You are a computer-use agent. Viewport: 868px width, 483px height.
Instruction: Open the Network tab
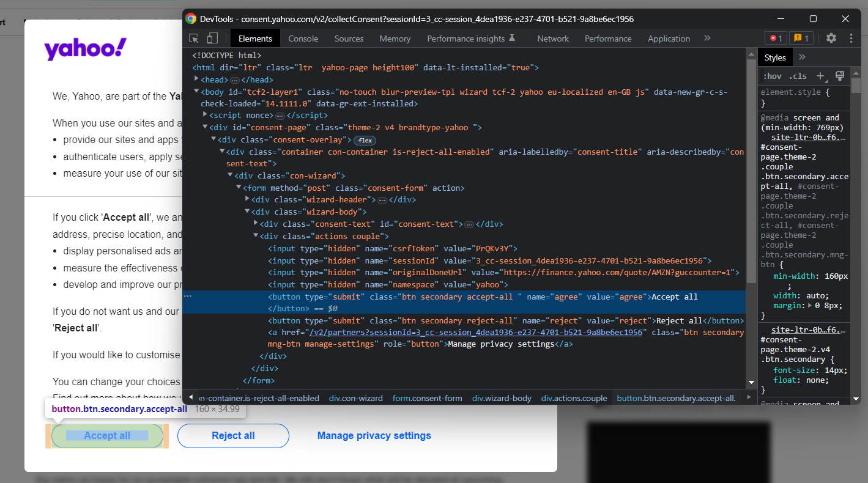pyautogui.click(x=553, y=39)
